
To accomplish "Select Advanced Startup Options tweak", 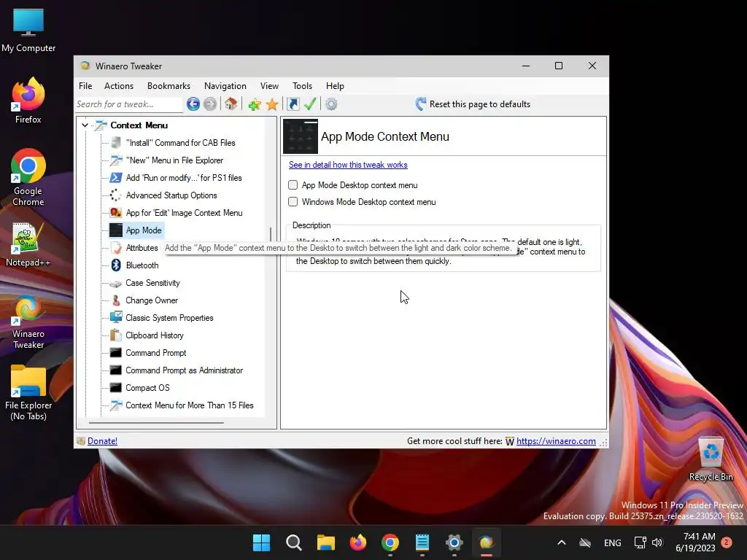I will [x=171, y=195].
